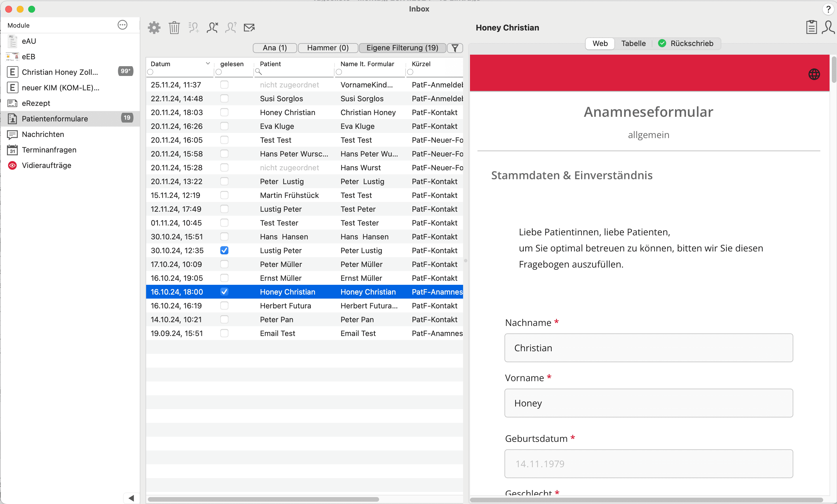The width and height of the screenshot is (837, 504).
Task: Click the envelope send mail icon
Action: (x=250, y=28)
